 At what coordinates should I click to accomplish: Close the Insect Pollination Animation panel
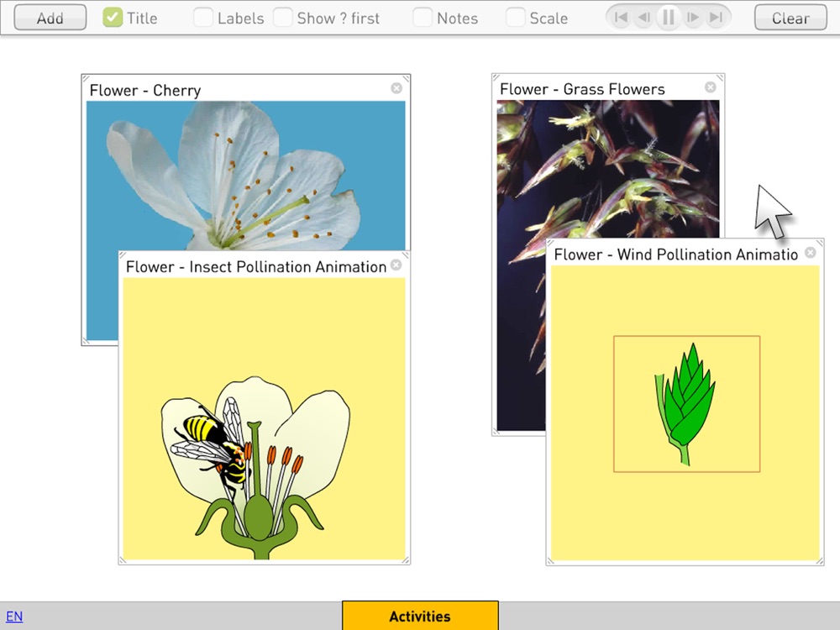click(x=396, y=265)
